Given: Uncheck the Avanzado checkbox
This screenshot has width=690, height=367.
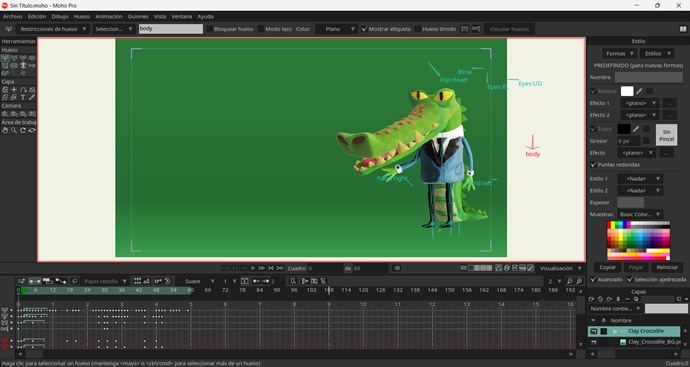Looking at the screenshot, I should click(593, 279).
